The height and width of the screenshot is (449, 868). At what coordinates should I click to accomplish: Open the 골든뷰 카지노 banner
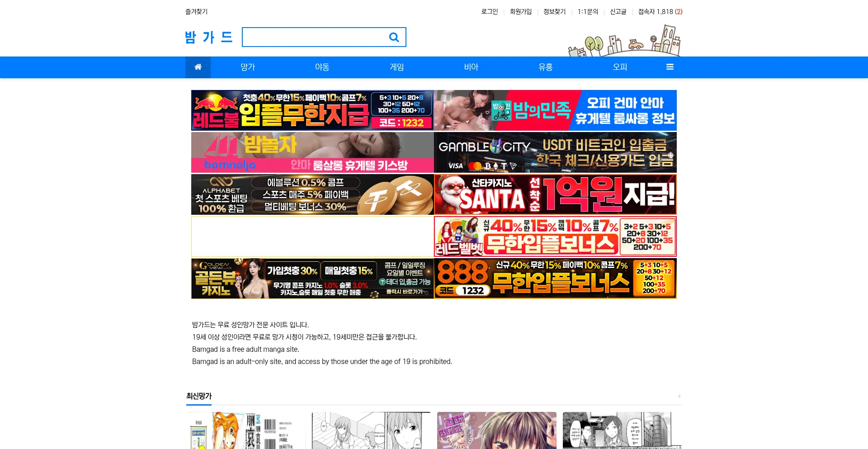(312, 279)
